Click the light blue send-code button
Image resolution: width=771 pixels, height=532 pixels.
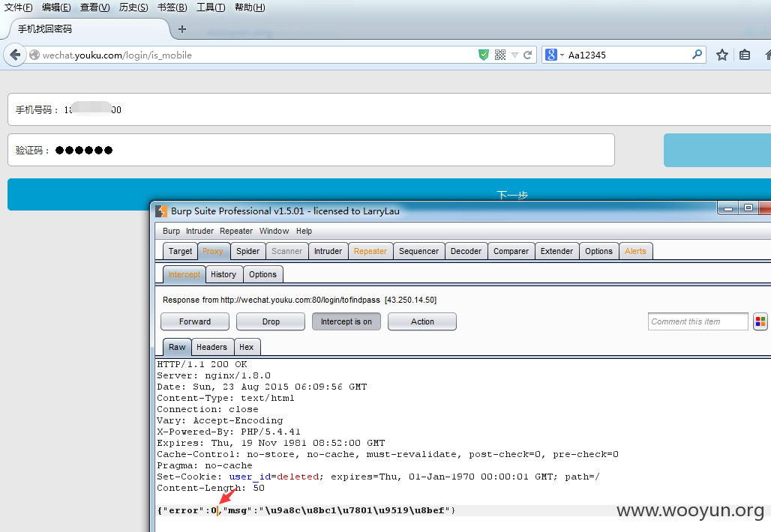point(718,150)
